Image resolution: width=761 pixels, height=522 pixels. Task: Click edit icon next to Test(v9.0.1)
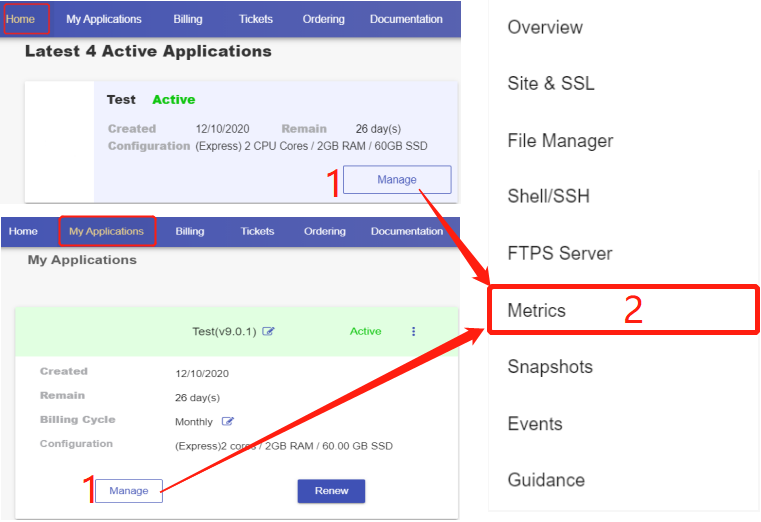pyautogui.click(x=268, y=332)
